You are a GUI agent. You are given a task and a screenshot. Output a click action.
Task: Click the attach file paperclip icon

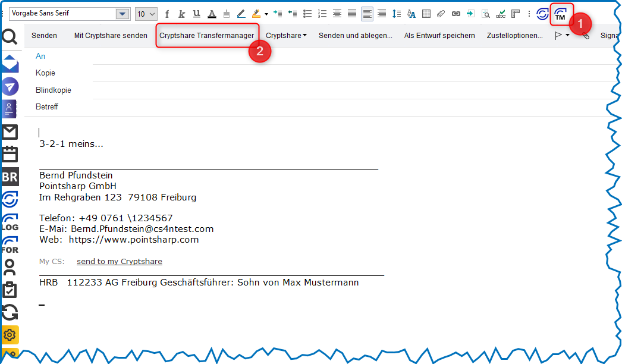441,14
